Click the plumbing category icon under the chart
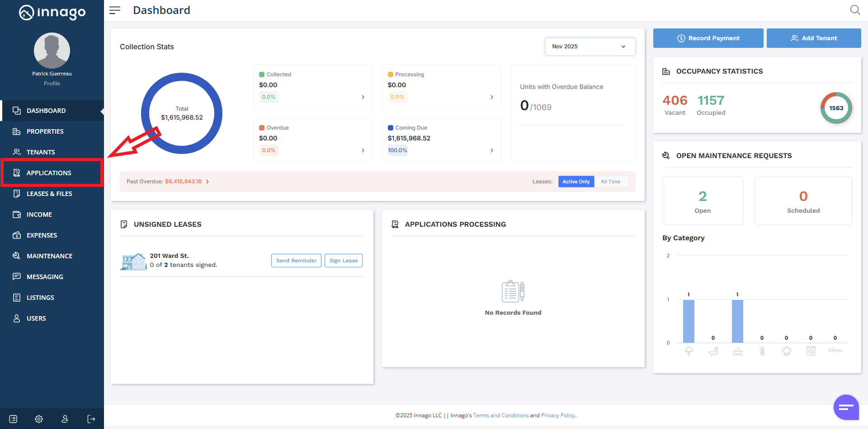This screenshot has height=429, width=868. click(x=713, y=351)
